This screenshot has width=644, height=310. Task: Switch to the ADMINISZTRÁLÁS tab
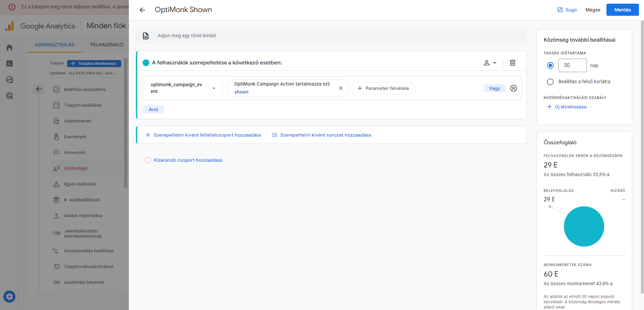click(x=55, y=45)
